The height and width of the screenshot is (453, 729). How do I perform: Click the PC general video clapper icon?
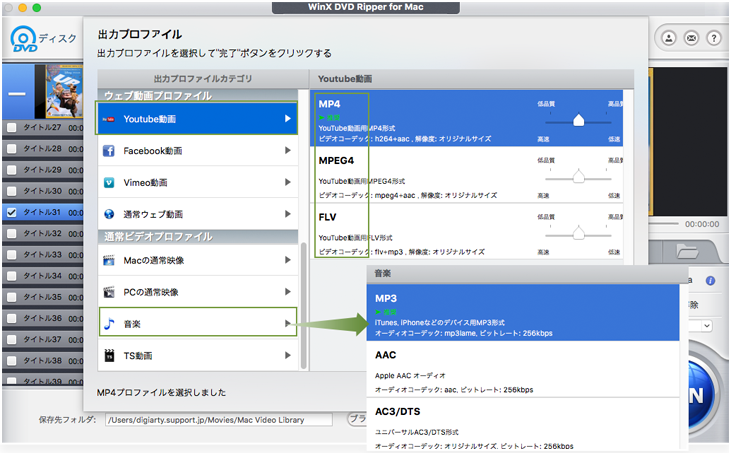click(109, 292)
